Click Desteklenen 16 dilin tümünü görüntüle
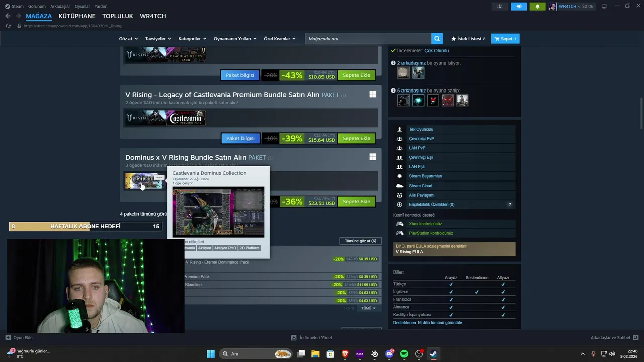644x362 pixels. 428,323
